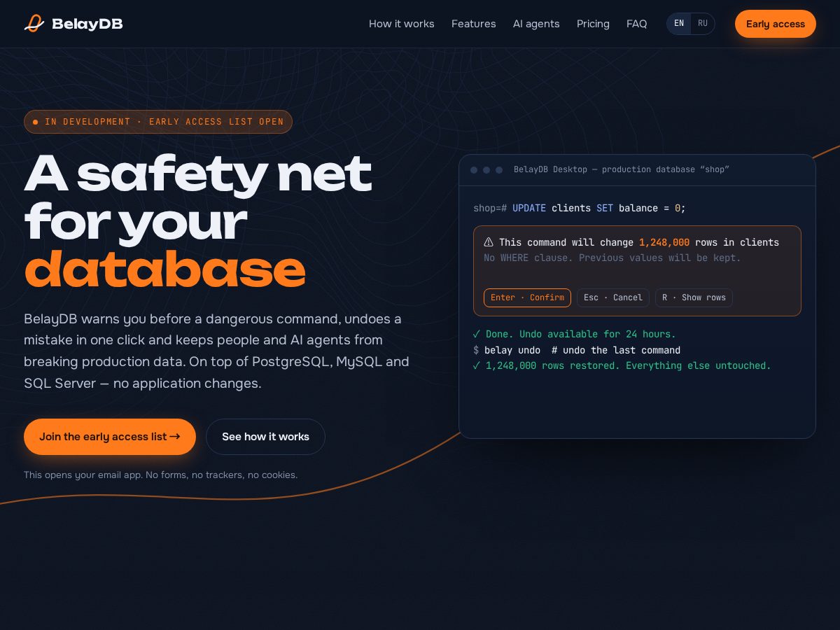The width and height of the screenshot is (840, 630).
Task: Click the BelayDB description paragraph
Action: (216, 351)
